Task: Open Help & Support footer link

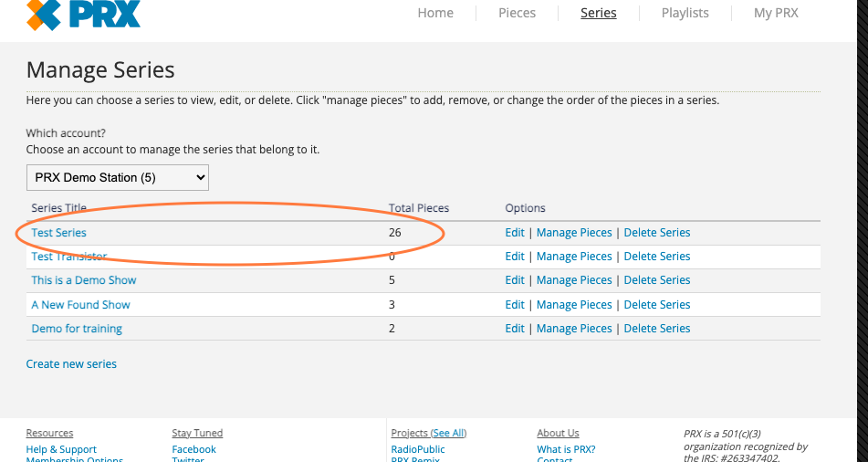Action: [61, 449]
